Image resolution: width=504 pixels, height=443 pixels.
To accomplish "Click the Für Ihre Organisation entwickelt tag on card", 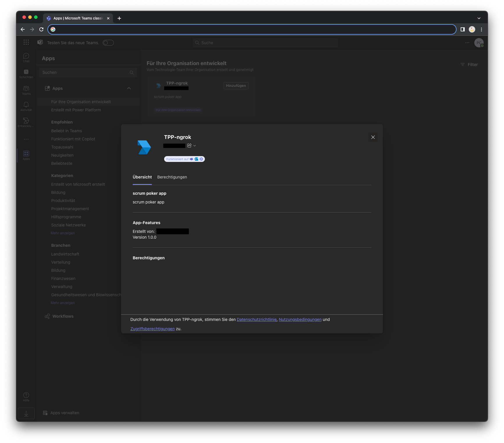I will coord(178,110).
